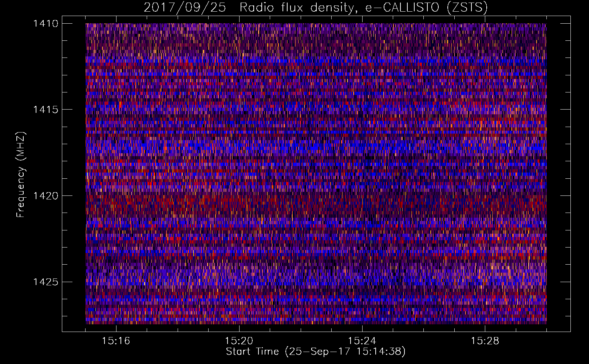Select the 1415 frequency axis label
589x364 pixels.
[x=46, y=110]
